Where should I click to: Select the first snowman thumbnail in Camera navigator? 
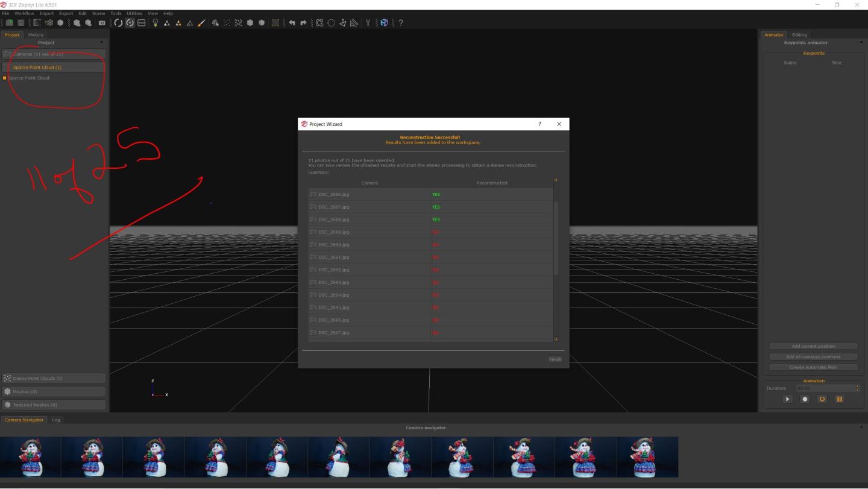(31, 457)
